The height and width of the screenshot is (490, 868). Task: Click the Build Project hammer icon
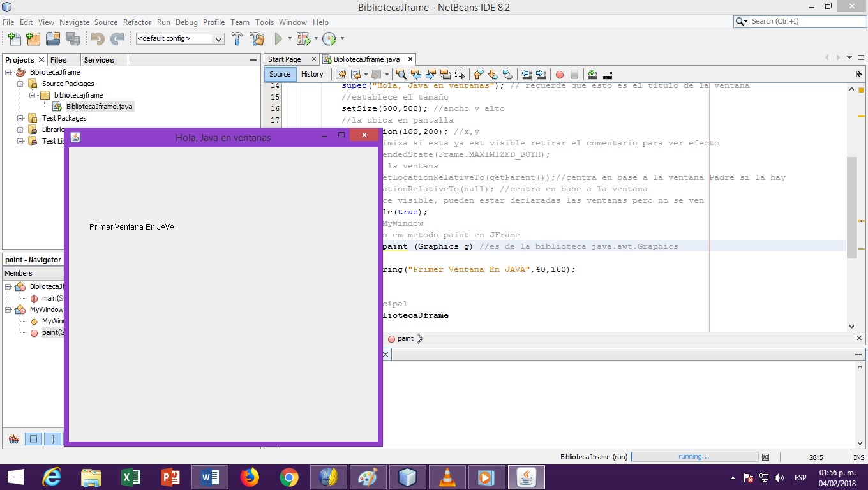click(x=237, y=39)
